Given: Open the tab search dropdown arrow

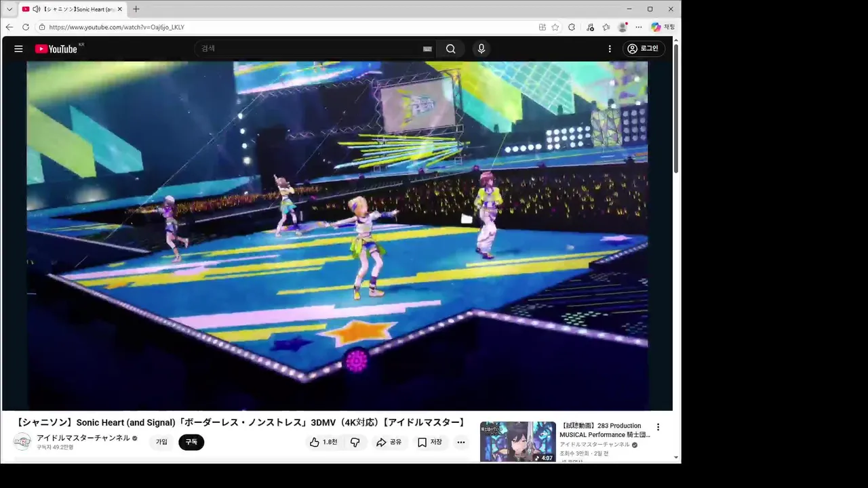Looking at the screenshot, I should [9, 9].
